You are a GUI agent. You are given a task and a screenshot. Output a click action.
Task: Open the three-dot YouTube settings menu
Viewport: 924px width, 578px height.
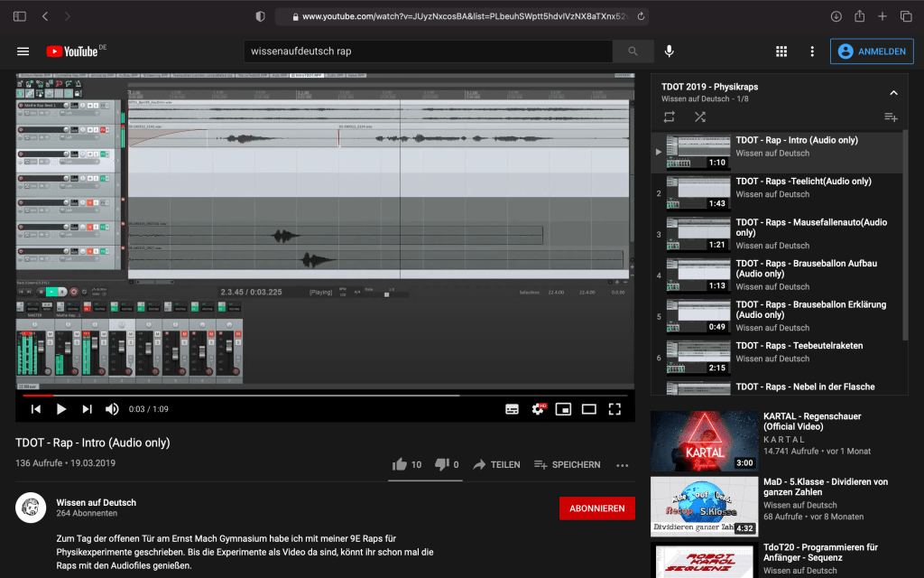coord(812,51)
